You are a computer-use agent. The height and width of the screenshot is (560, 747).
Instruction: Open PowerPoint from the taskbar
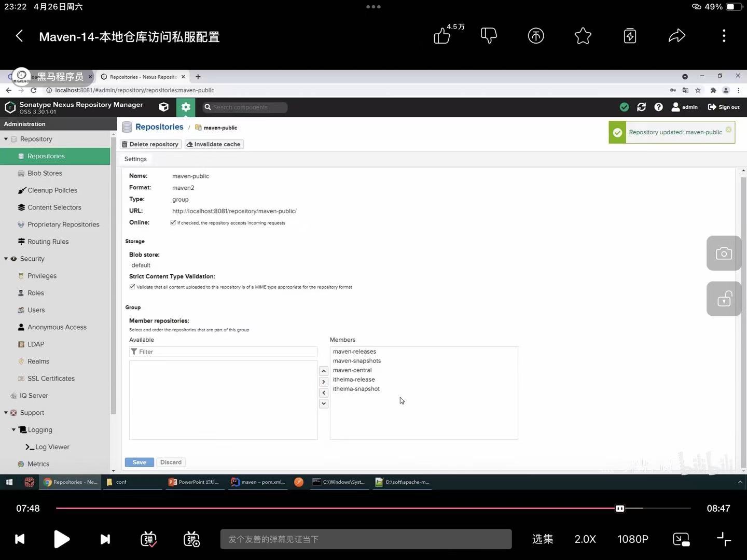(194, 482)
